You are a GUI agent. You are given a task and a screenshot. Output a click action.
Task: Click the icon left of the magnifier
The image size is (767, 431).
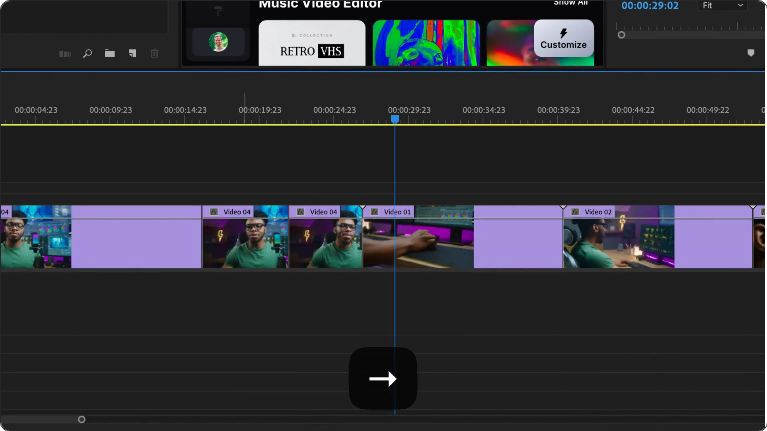pyautogui.click(x=65, y=53)
